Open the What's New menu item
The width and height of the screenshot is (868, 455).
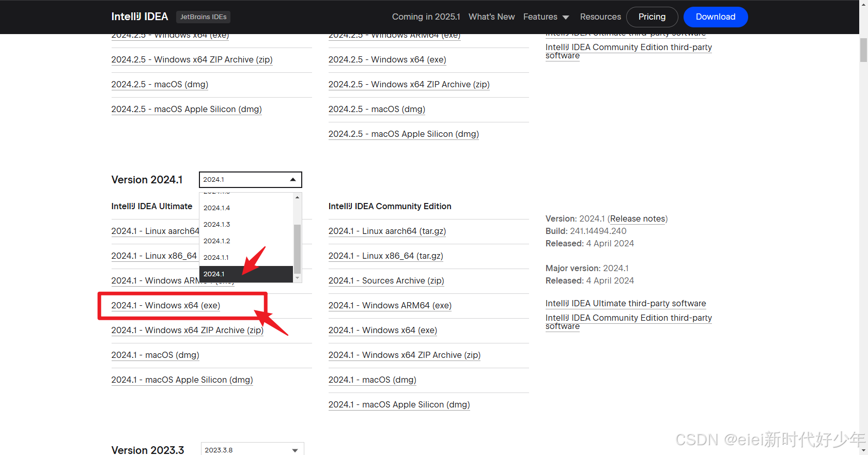[491, 17]
